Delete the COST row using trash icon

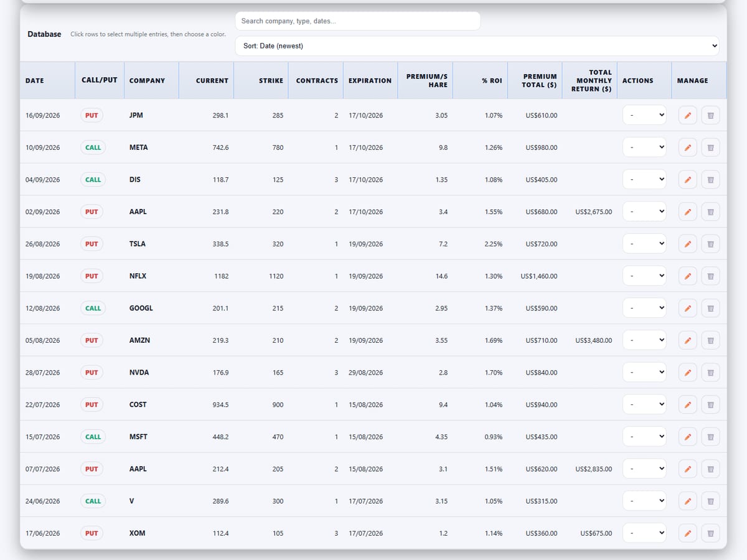point(710,404)
